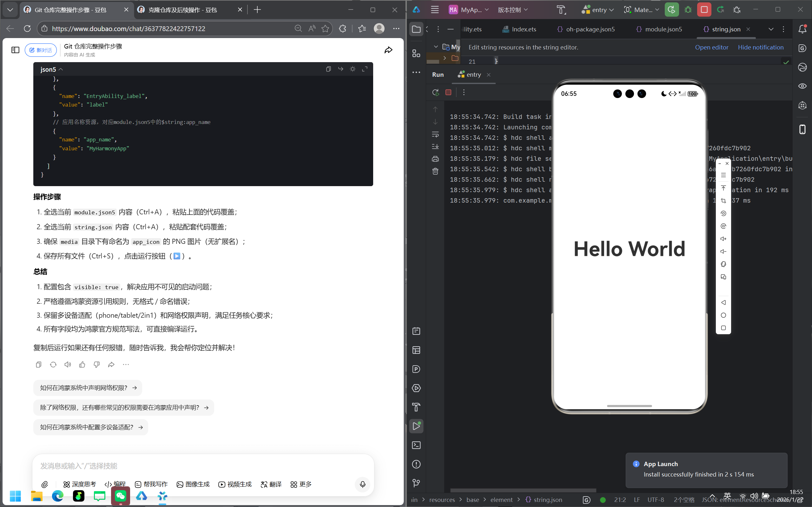Expand the 版本控制 dropdown menu

pyautogui.click(x=513, y=10)
